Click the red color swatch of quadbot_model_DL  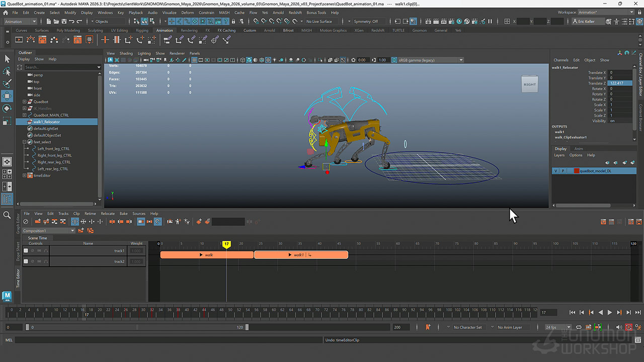click(x=577, y=171)
